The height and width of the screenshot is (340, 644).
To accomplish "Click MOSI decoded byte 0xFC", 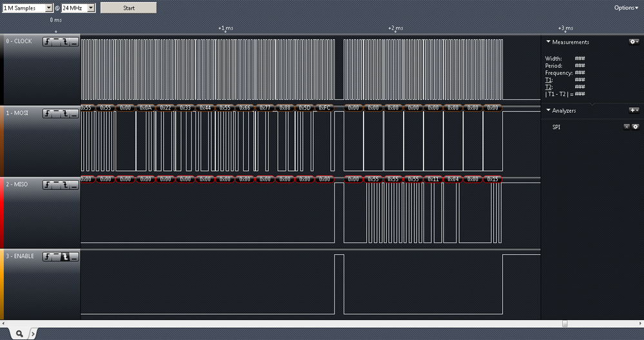I will [x=324, y=108].
